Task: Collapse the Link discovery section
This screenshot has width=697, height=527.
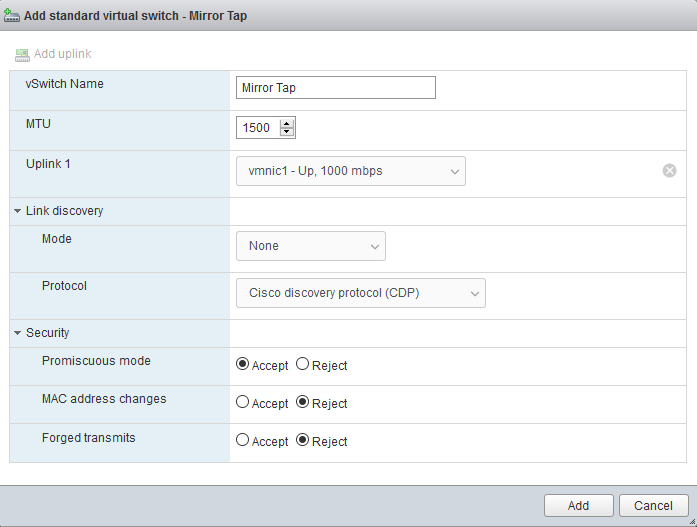Action: tap(18, 211)
